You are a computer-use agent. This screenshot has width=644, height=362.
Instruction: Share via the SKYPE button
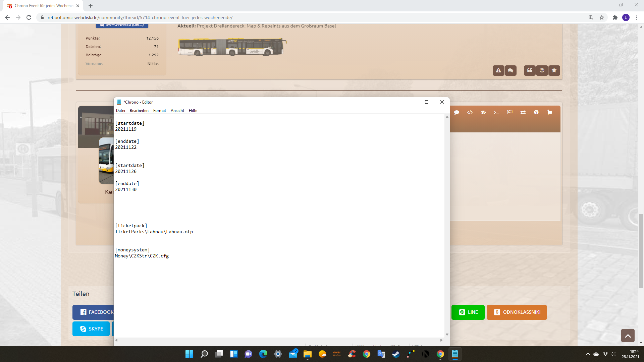coord(91,329)
